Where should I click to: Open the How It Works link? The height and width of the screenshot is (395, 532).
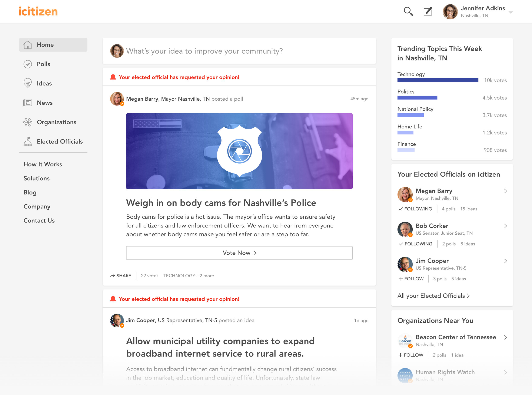tap(43, 164)
